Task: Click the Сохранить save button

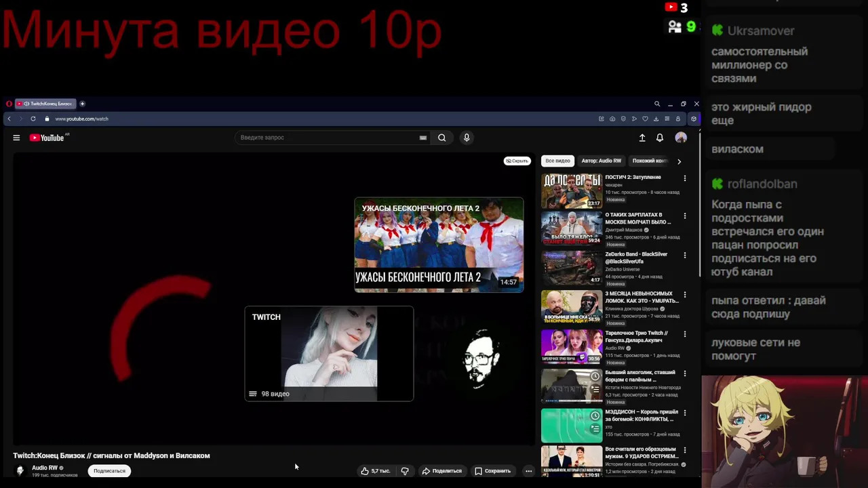Action: pos(492,471)
